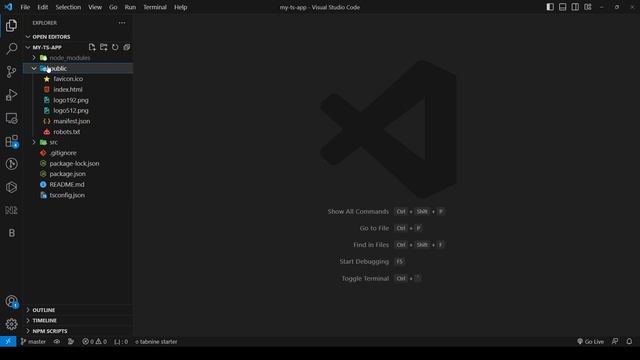Open the Manage gear icon
The height and width of the screenshot is (360, 640).
pos(11,324)
